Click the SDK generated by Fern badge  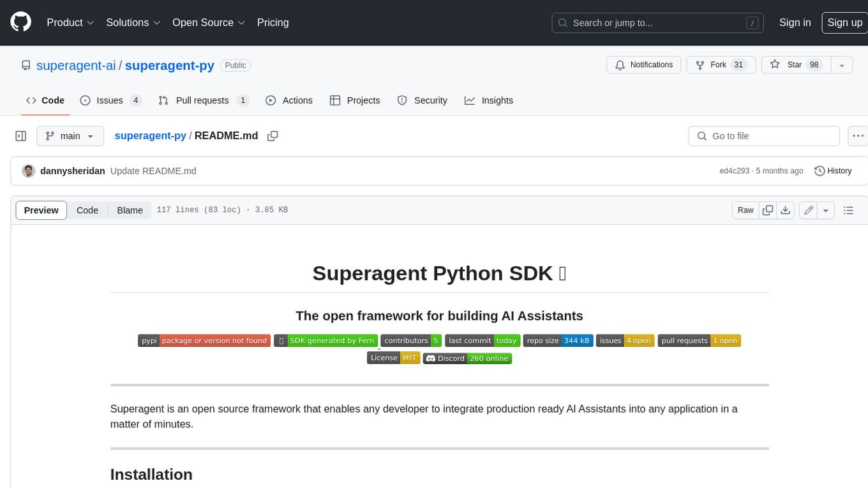click(x=326, y=340)
